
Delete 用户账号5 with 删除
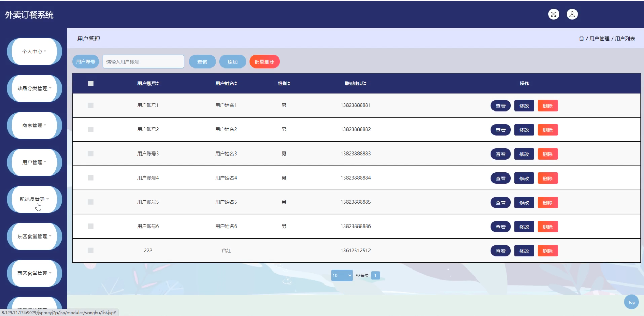pyautogui.click(x=548, y=202)
